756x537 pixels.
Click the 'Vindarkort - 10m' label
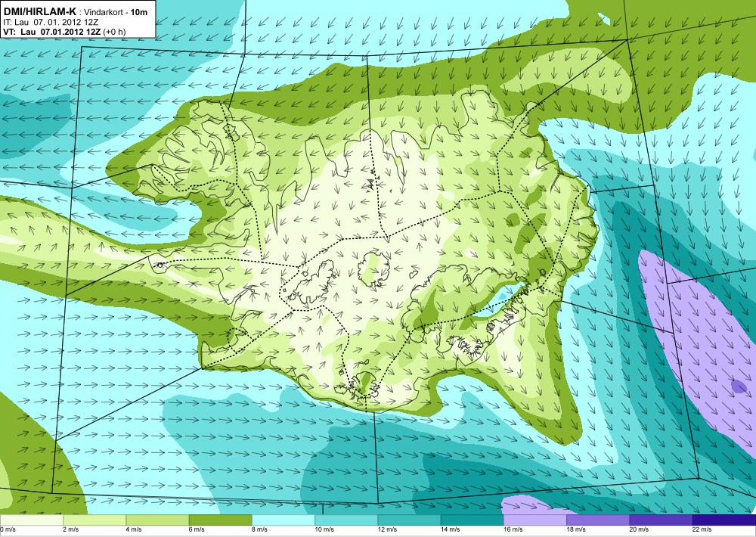(x=116, y=13)
